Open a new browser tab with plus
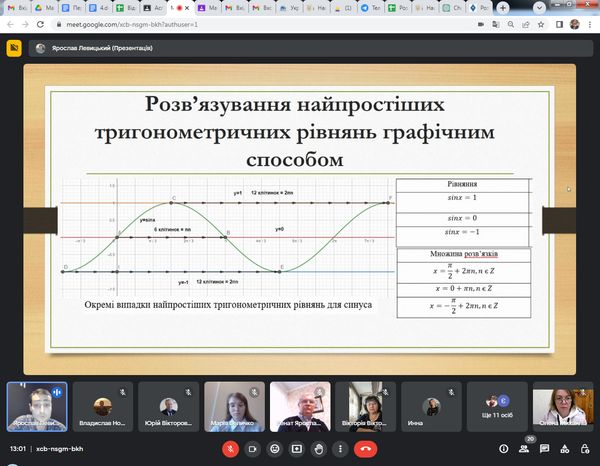 pos(515,7)
